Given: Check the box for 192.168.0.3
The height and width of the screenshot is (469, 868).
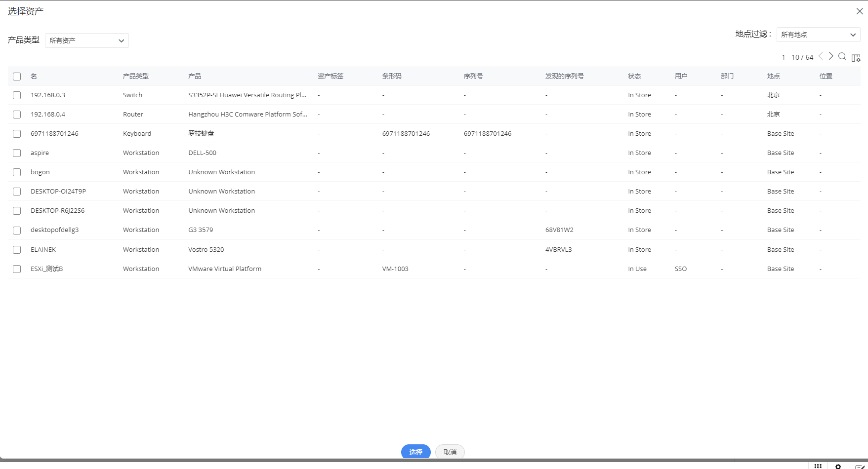Looking at the screenshot, I should (17, 95).
